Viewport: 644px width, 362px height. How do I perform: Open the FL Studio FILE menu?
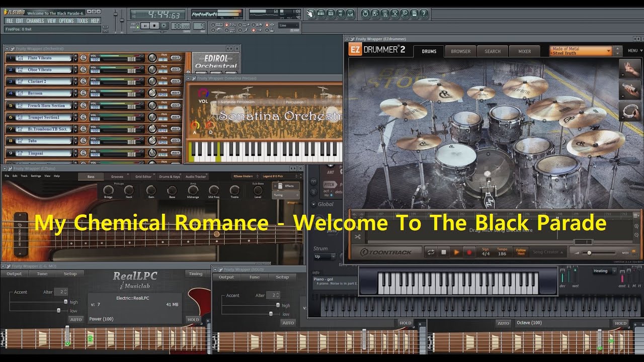coord(10,21)
